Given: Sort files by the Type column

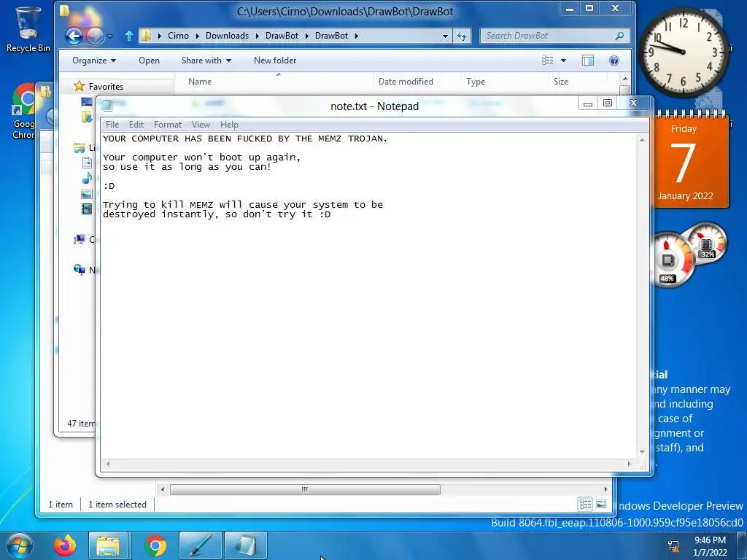Looking at the screenshot, I should 505,82.
